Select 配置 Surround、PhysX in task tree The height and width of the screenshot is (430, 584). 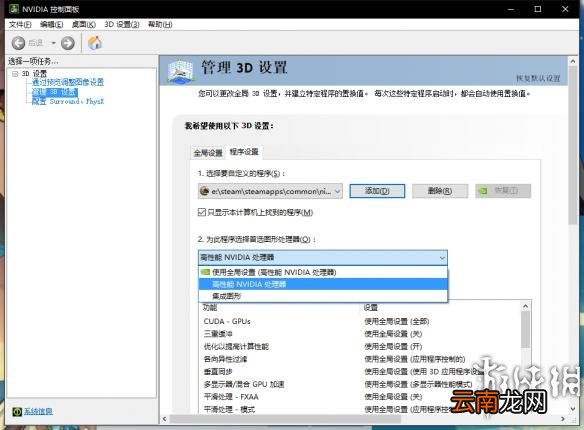point(68,101)
